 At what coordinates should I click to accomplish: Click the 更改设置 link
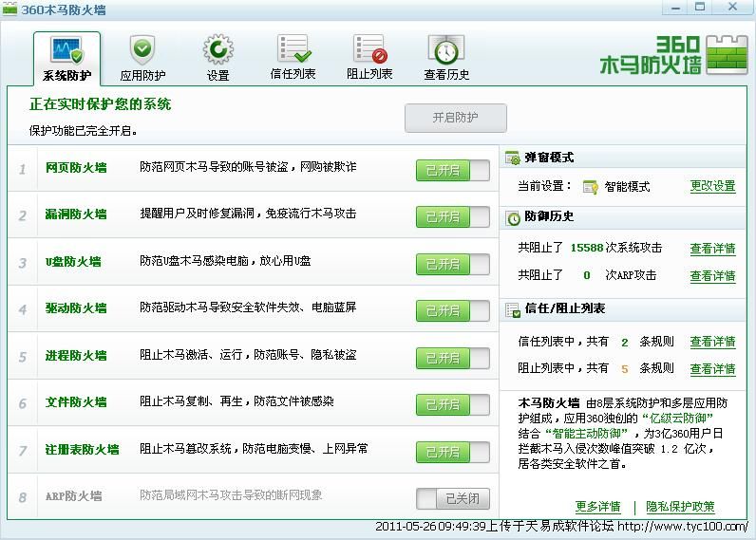click(712, 186)
